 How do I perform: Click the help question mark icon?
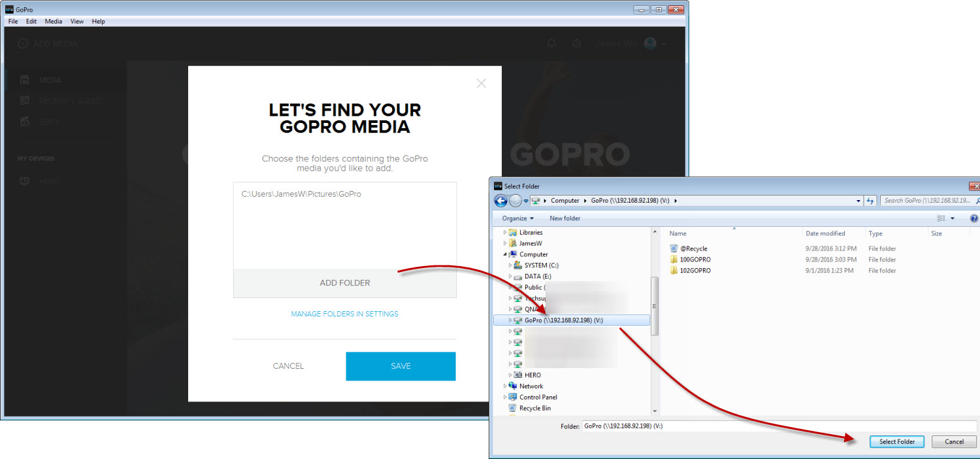coord(973,218)
